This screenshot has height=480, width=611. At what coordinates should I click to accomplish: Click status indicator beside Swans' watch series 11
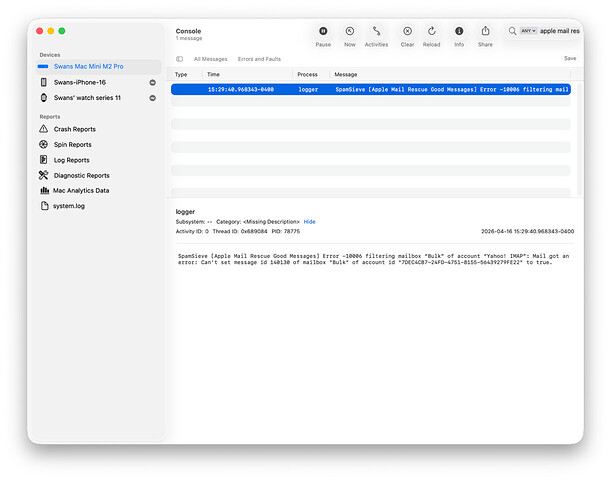[153, 98]
